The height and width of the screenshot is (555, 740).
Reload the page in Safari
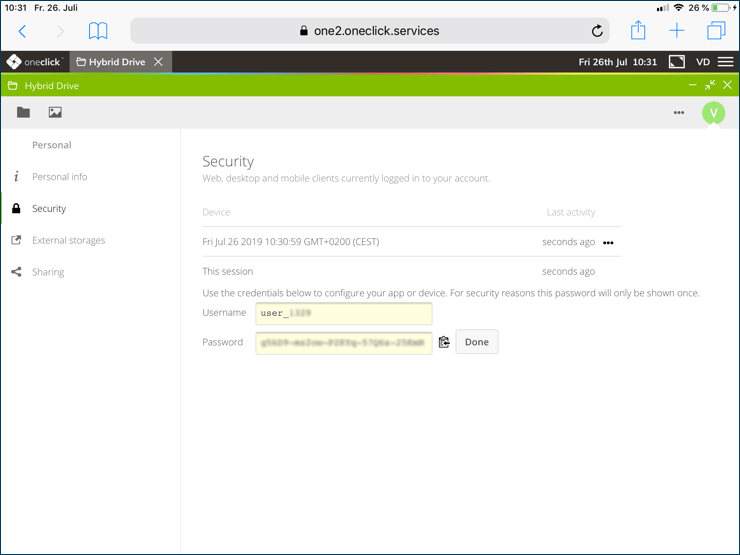[597, 31]
